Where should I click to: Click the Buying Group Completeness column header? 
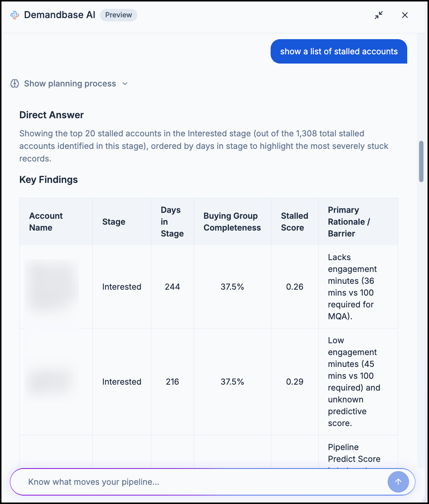click(x=233, y=222)
